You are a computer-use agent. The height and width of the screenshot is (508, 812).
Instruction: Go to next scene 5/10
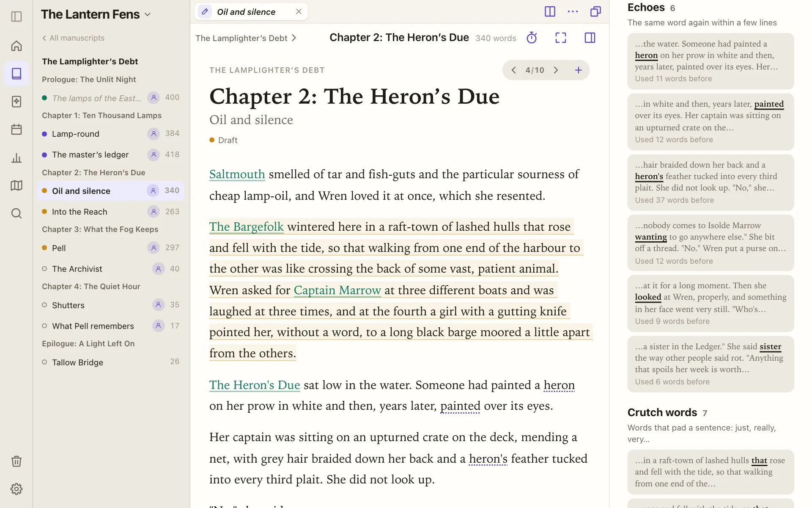click(x=556, y=70)
